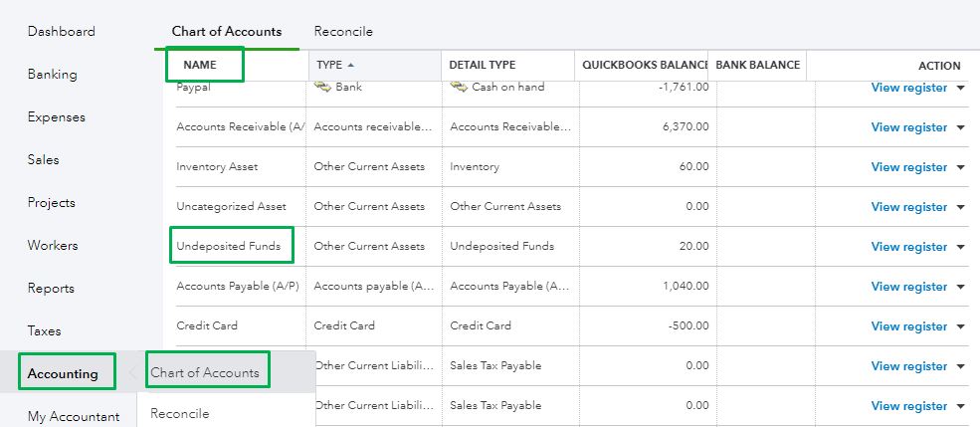This screenshot has height=427, width=980.
Task: Select the Uncategorized Asset account name
Action: [231, 206]
